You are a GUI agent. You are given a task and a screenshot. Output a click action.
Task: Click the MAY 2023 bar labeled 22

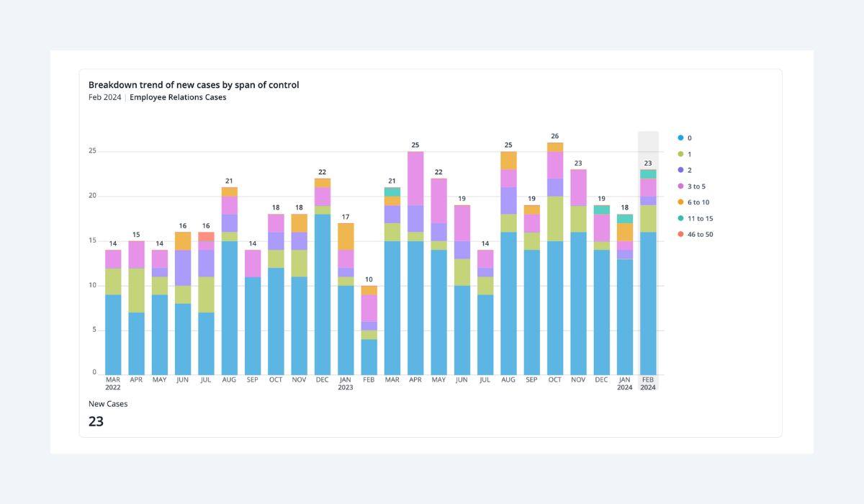click(x=438, y=276)
